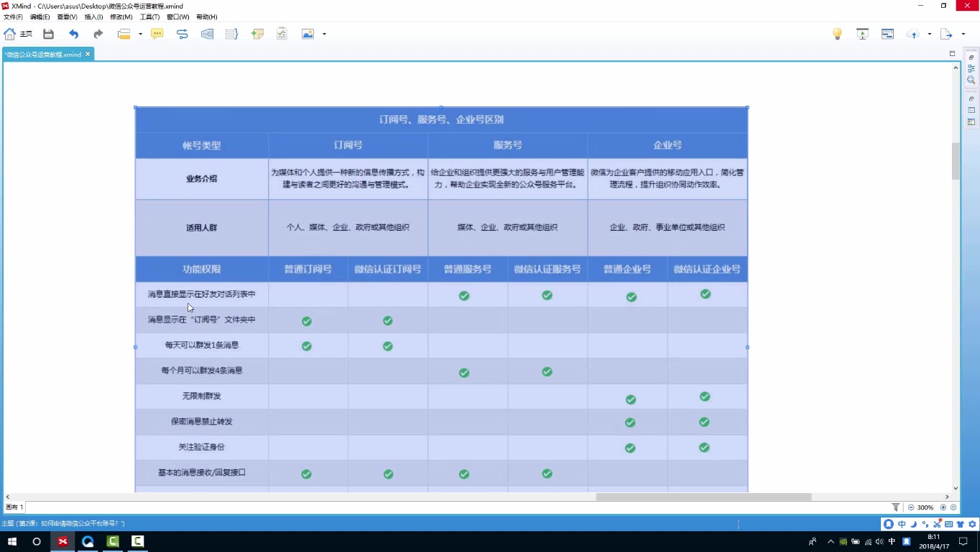The width and height of the screenshot is (980, 552).
Task: Show the outline view in right sidebar
Action: [x=971, y=68]
